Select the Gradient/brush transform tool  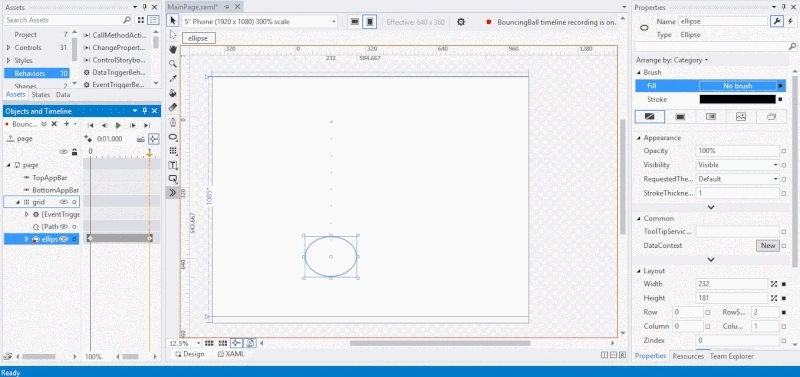tap(173, 108)
